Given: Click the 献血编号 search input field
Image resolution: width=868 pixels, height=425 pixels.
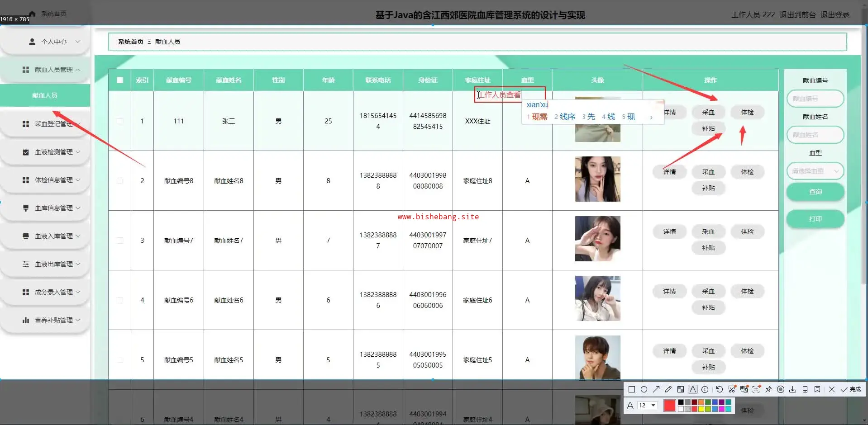Looking at the screenshot, I should pos(815,99).
